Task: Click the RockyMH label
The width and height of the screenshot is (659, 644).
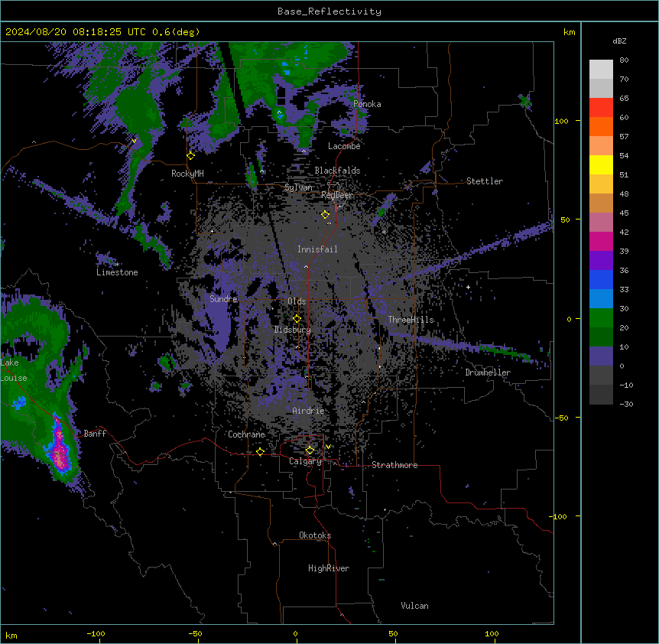Action: click(187, 174)
